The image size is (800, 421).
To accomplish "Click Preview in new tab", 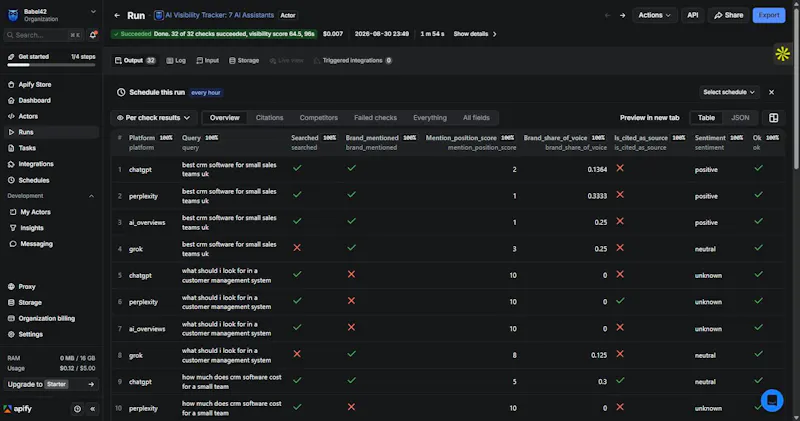I will point(649,118).
